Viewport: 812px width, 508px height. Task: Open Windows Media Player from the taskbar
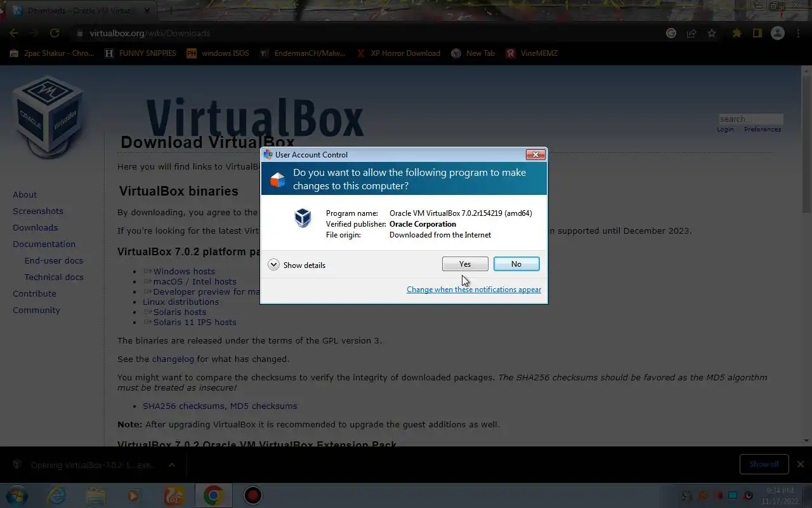click(134, 495)
